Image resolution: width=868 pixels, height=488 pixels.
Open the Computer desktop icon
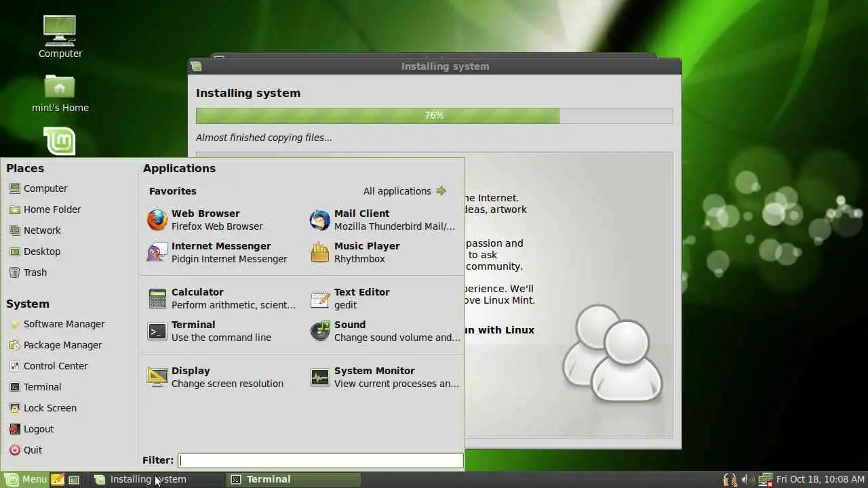(x=60, y=30)
